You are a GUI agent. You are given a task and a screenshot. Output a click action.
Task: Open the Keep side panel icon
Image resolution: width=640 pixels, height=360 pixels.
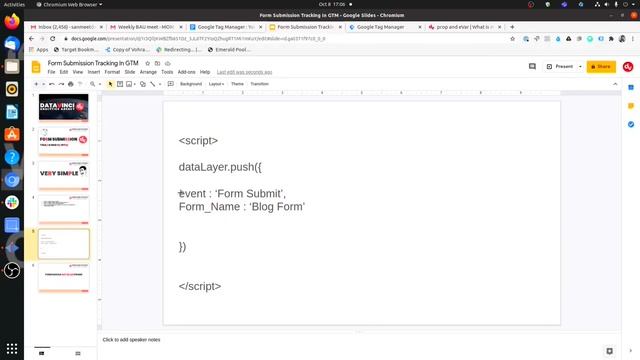[x=631, y=106]
